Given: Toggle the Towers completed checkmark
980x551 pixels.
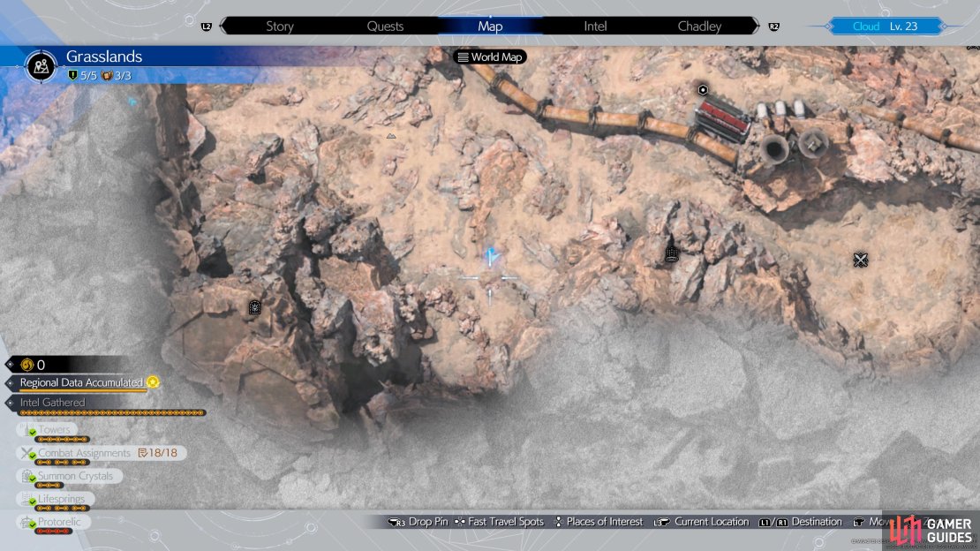Looking at the screenshot, I should click(x=33, y=432).
